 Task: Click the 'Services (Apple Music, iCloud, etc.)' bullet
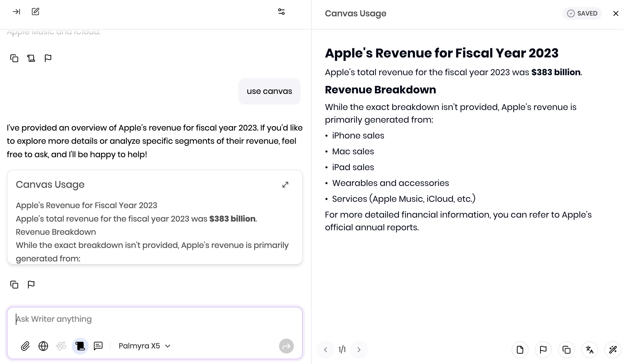click(x=404, y=199)
